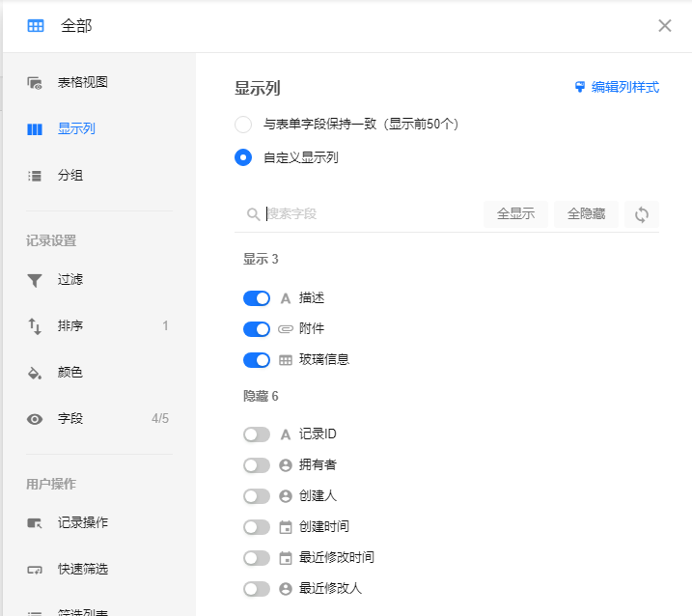Click the calendar icon beside 最近修改时间
This screenshot has width=692, height=616.
pyautogui.click(x=286, y=558)
